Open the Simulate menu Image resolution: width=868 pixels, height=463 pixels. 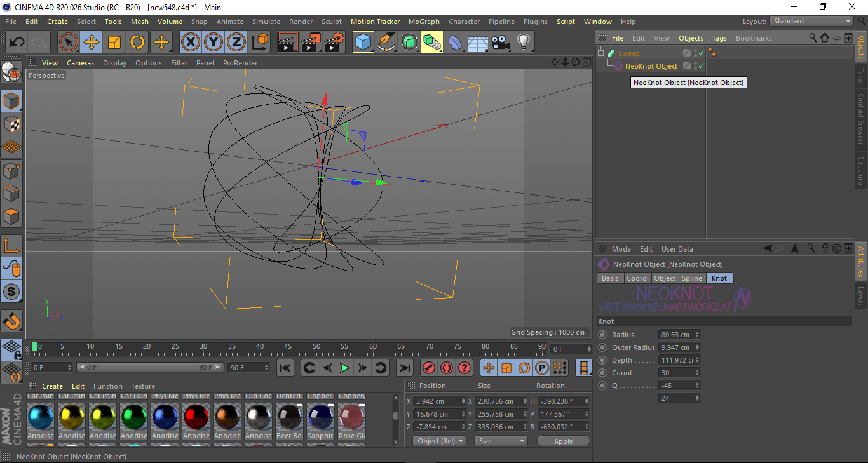pos(266,22)
